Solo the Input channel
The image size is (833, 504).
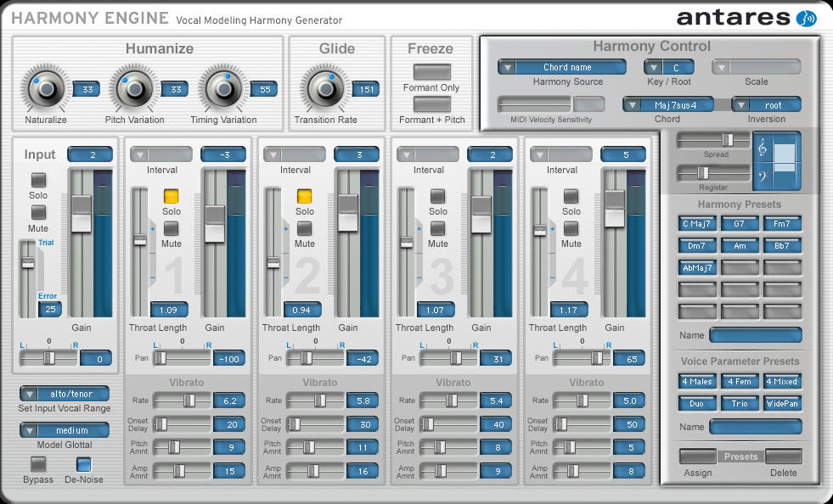point(38,180)
